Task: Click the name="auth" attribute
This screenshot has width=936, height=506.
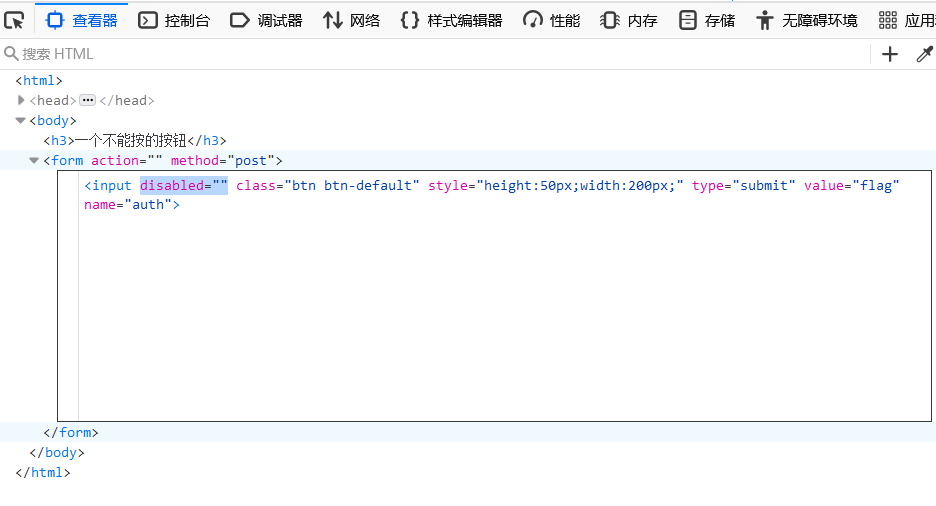Action: click(x=128, y=205)
